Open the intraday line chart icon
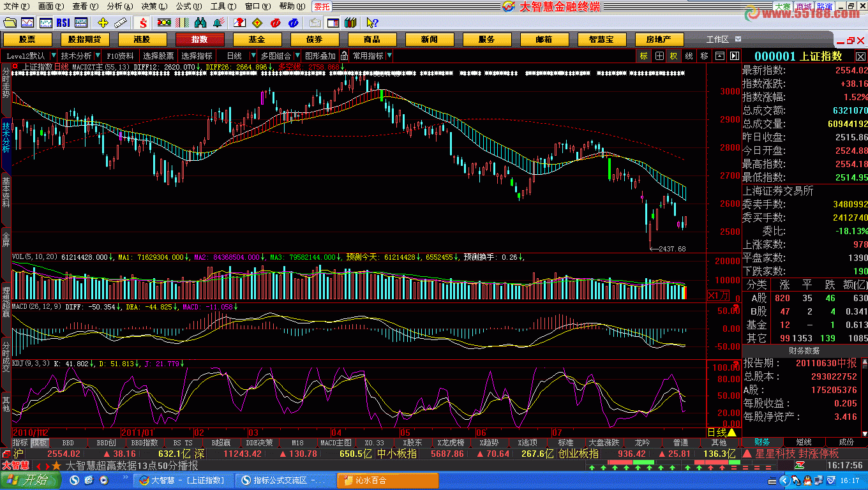This screenshot has width=868, height=490. tap(27, 23)
